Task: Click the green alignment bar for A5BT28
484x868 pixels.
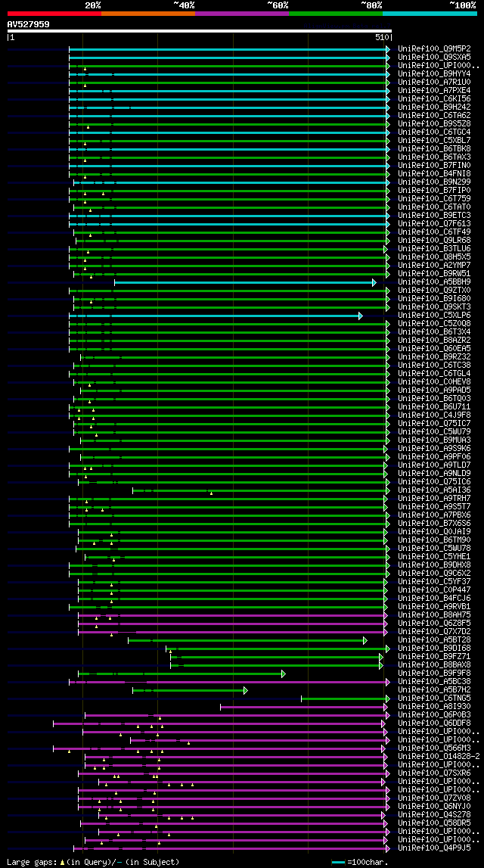Action: [247, 640]
